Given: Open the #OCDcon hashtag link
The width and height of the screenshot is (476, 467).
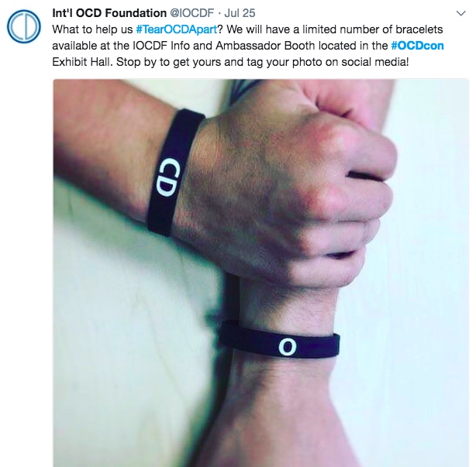Looking at the screenshot, I should pos(417,46).
